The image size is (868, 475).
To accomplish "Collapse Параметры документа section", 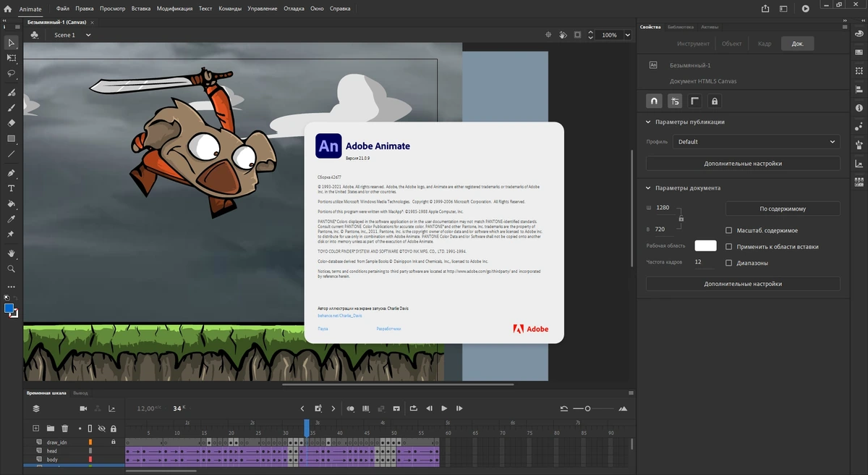I will pyautogui.click(x=648, y=188).
